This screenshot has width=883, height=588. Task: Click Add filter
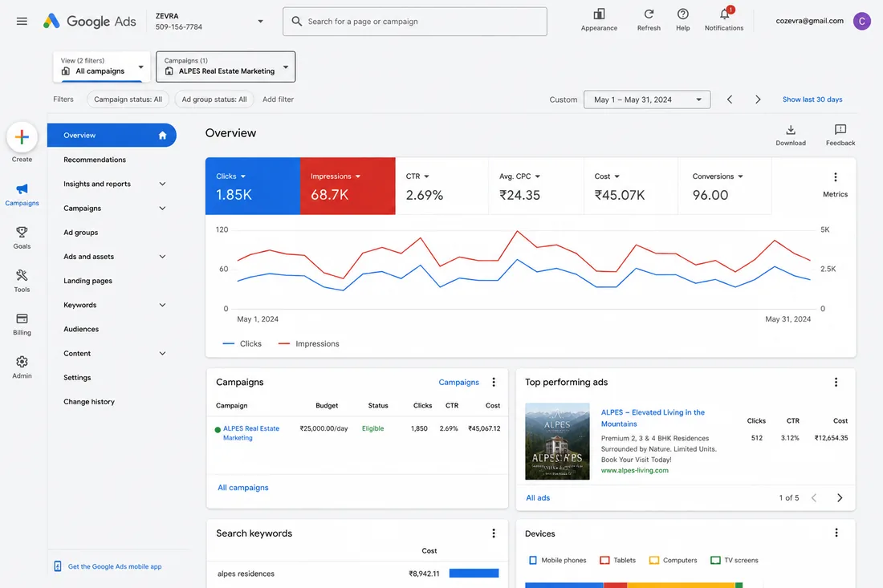point(279,99)
